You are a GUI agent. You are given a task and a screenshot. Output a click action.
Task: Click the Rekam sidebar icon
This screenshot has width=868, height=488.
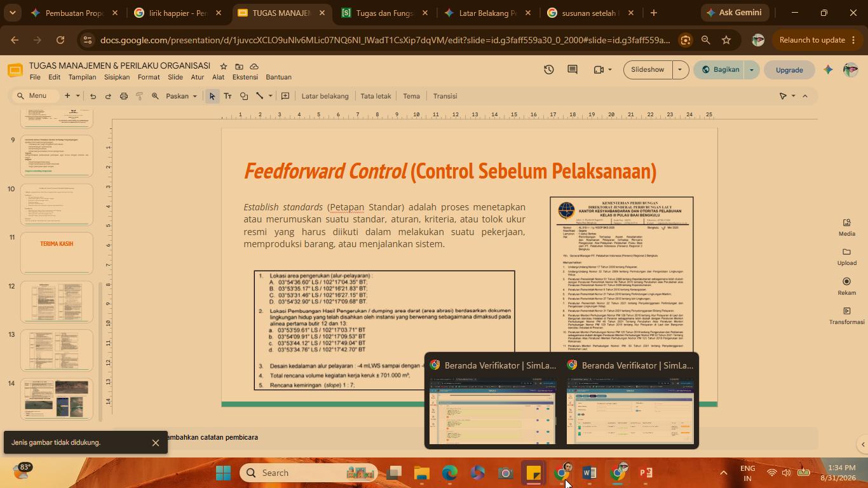point(846,287)
